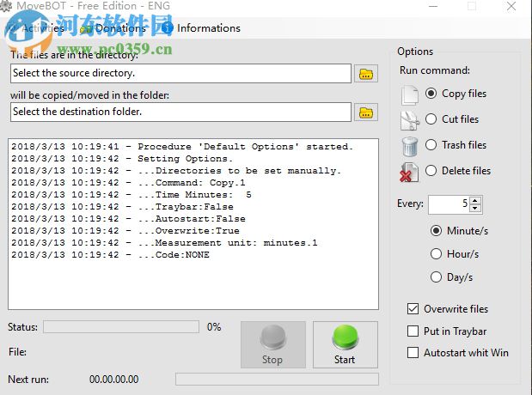Click the 0% status percentage text
Image resolution: width=532 pixels, height=395 pixels.
(x=214, y=327)
